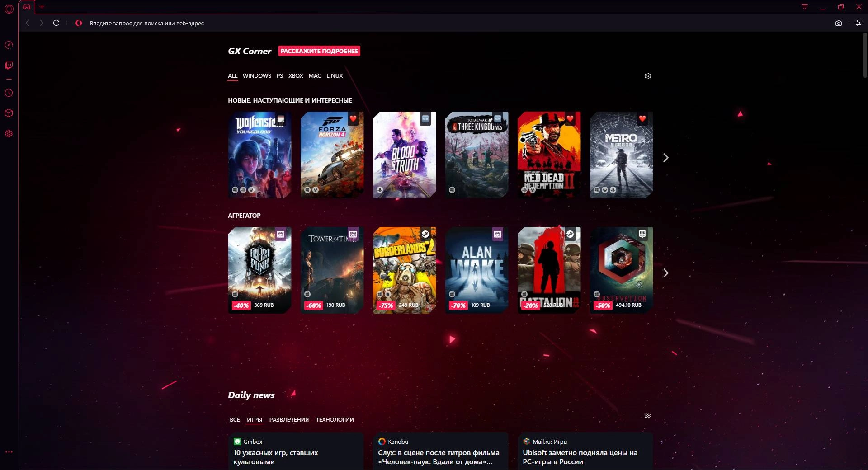Toggle heart favorite on Red Dead Redemption
The width and height of the screenshot is (868, 470).
570,119
